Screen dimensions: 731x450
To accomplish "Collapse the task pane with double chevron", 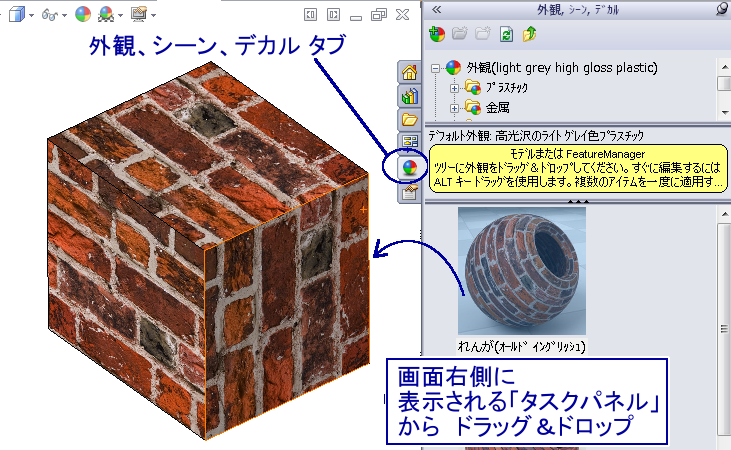I will click(436, 9).
